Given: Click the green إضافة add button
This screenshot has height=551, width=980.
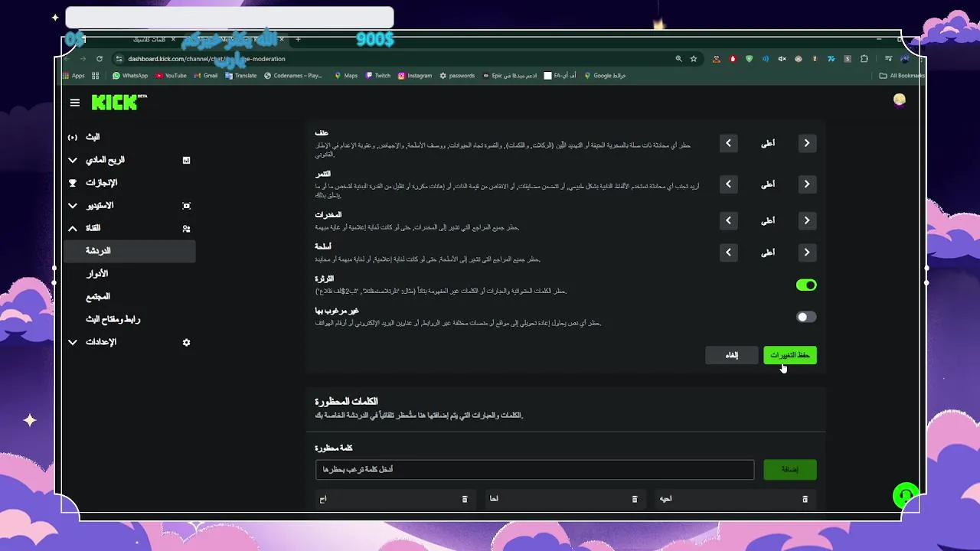Looking at the screenshot, I should (x=790, y=469).
